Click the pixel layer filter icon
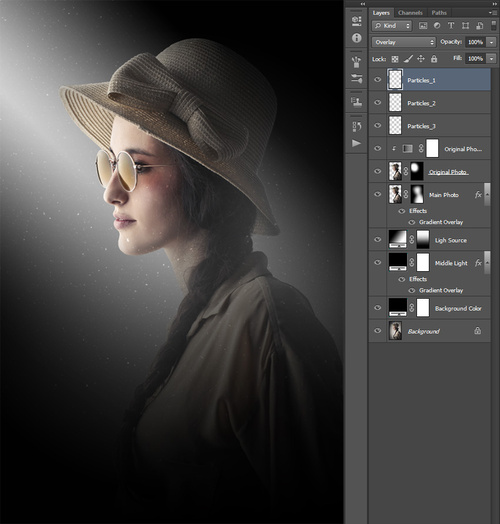500x524 pixels. tap(423, 26)
